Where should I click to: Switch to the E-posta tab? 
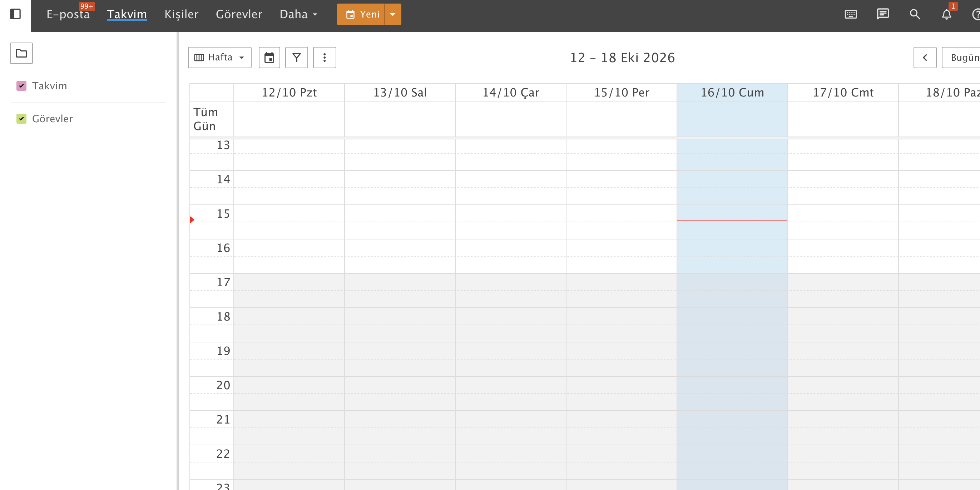point(68,14)
